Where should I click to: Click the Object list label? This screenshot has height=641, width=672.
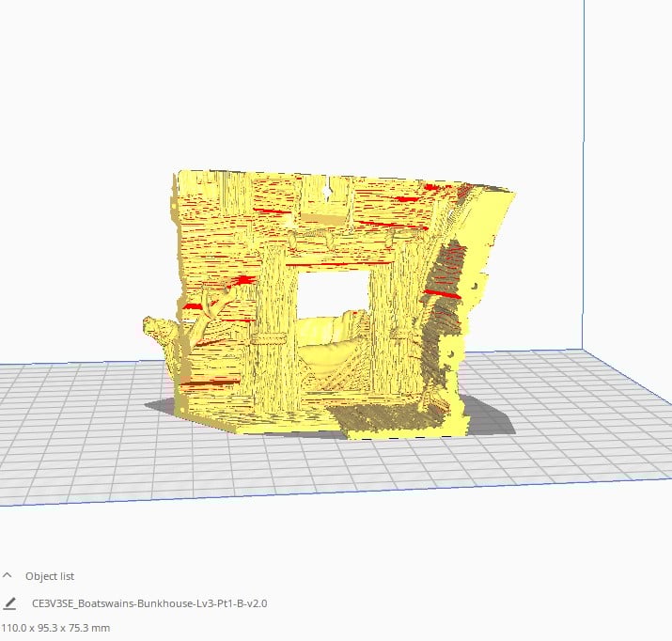tap(50, 576)
